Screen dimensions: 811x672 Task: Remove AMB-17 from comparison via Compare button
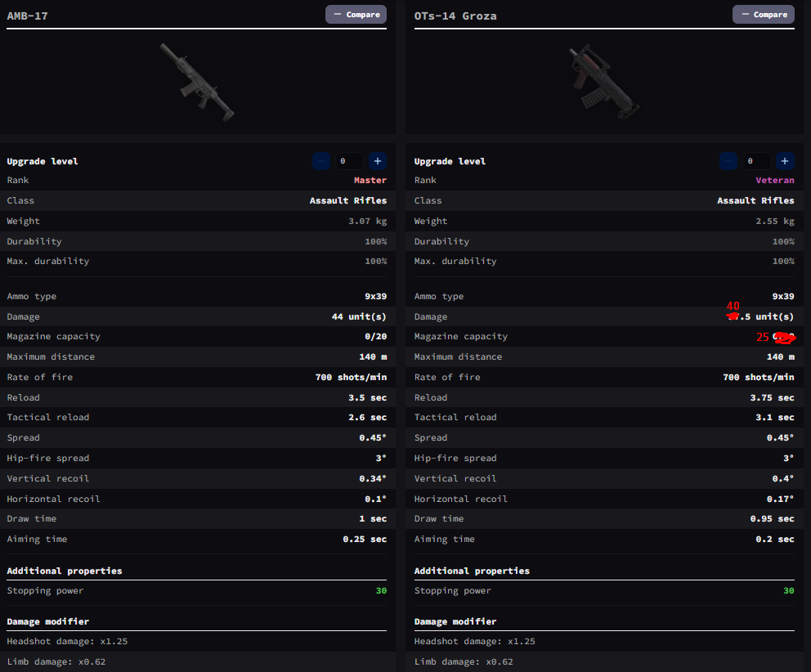(x=356, y=15)
